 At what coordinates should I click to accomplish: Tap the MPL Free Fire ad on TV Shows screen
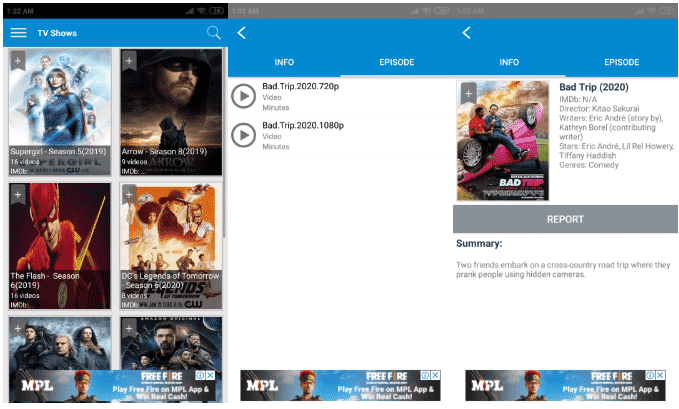click(x=115, y=386)
